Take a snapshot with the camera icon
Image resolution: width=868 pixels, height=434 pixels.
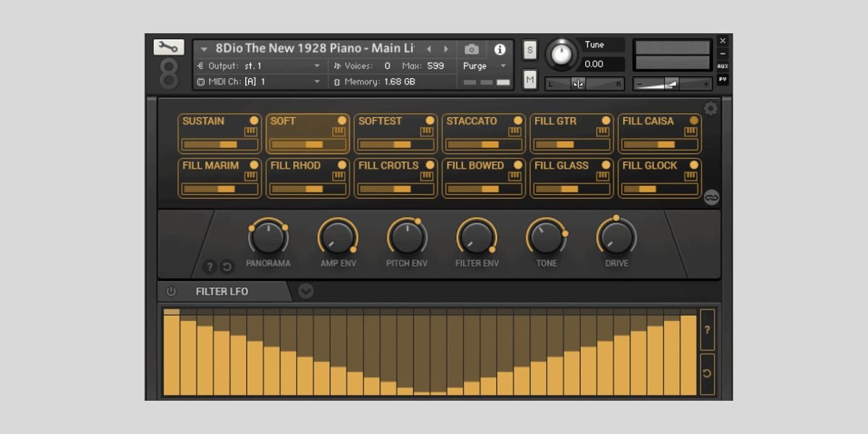click(x=472, y=49)
